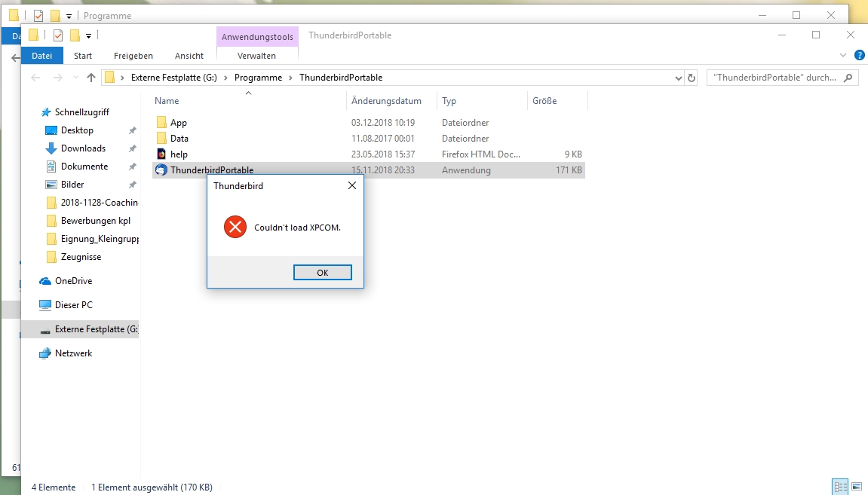Expand chevron after Externe Festplatte (G:) in path
868x495 pixels.
[x=225, y=78]
